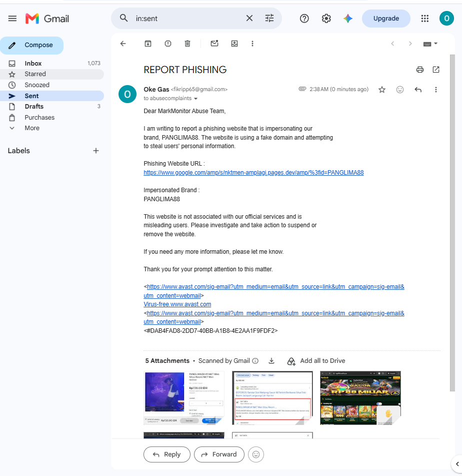This screenshot has width=462, height=476.
Task: Click the email scrollbar
Action: [452, 223]
